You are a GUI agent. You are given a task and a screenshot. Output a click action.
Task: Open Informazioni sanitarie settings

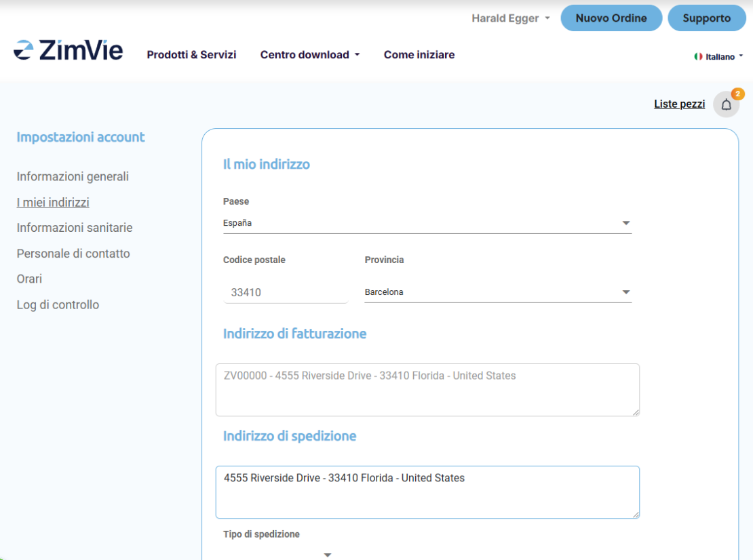pos(75,228)
